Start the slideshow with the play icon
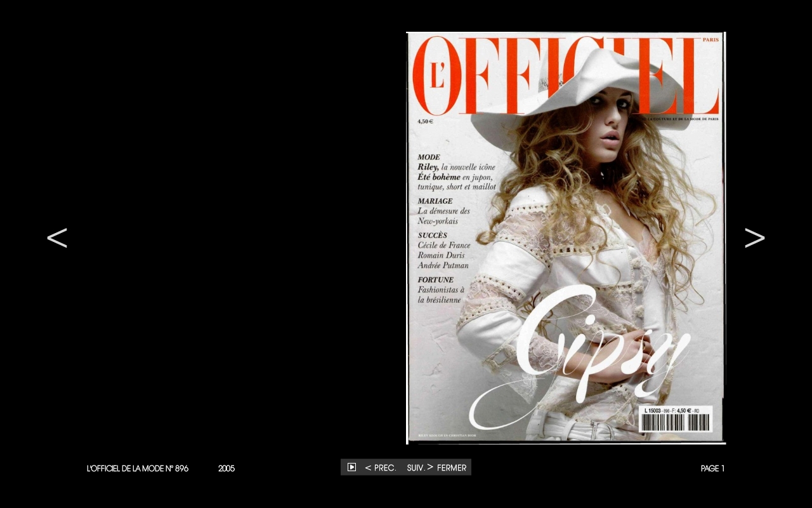 click(351, 467)
